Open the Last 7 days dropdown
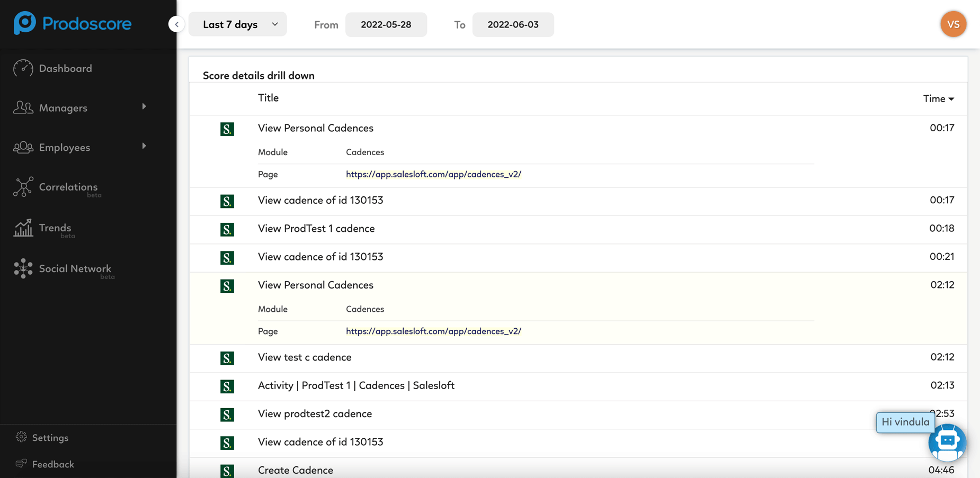This screenshot has width=980, height=478. click(x=238, y=24)
